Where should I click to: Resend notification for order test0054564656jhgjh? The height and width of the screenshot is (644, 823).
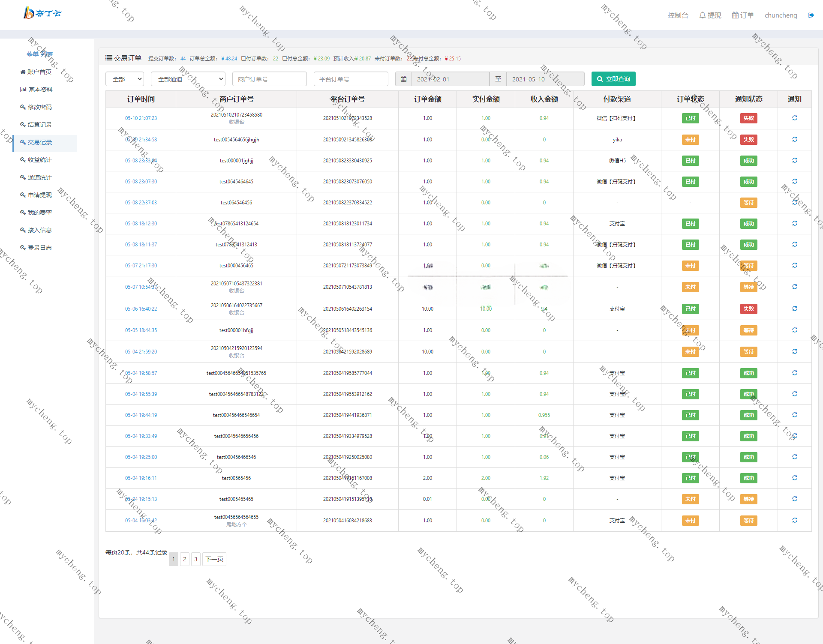point(794,139)
